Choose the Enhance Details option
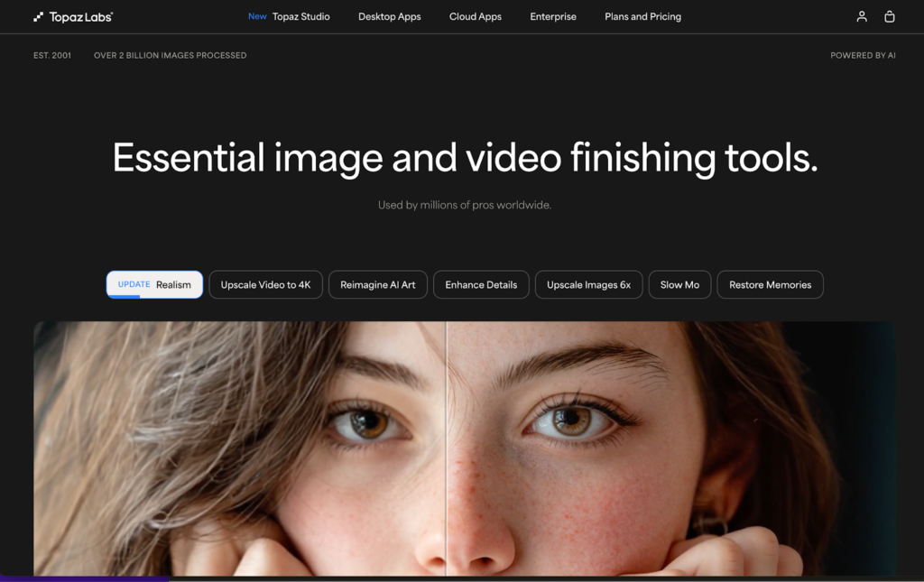 point(481,284)
